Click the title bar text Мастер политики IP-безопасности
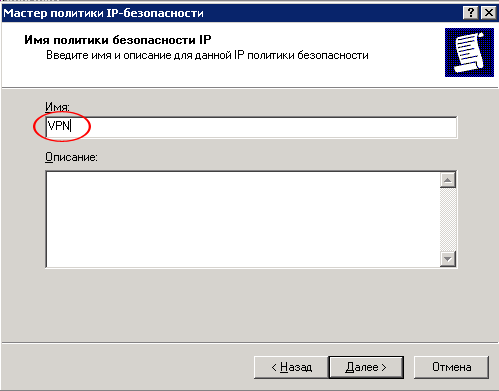Image resolution: width=499 pixels, height=391 pixels. coord(103,13)
